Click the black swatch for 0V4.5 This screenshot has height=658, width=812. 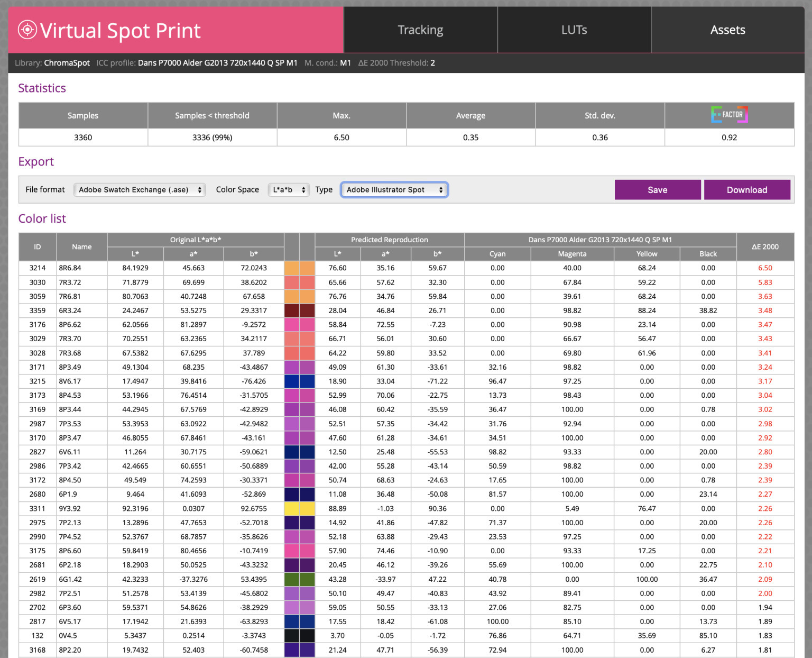[x=299, y=636]
